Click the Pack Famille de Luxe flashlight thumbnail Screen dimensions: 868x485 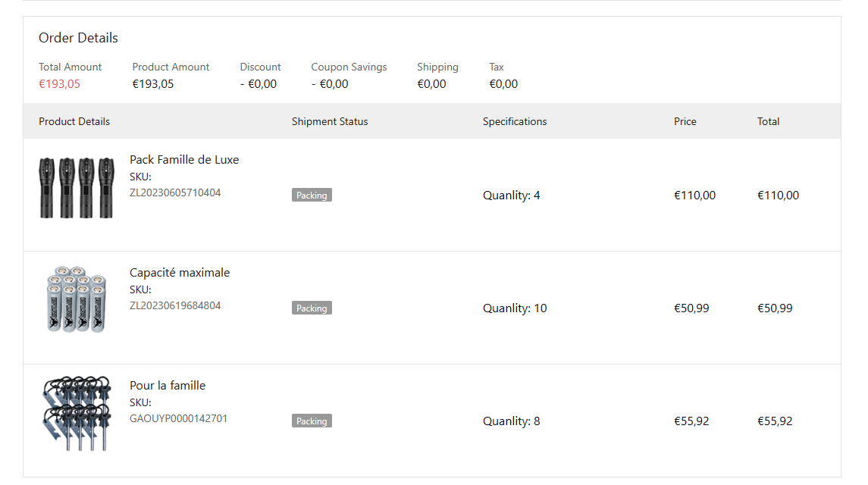point(77,188)
